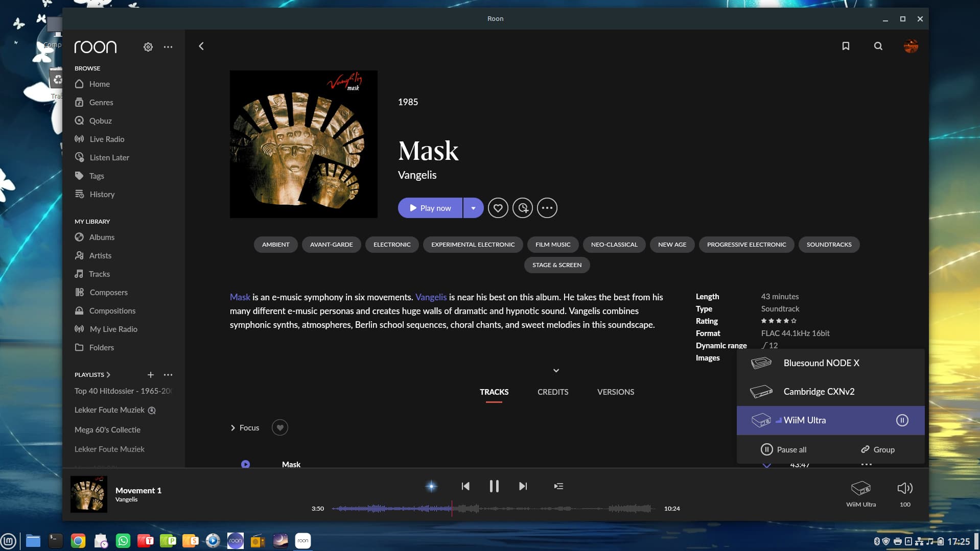Skip to previous track
980x551 pixels.
tap(465, 486)
